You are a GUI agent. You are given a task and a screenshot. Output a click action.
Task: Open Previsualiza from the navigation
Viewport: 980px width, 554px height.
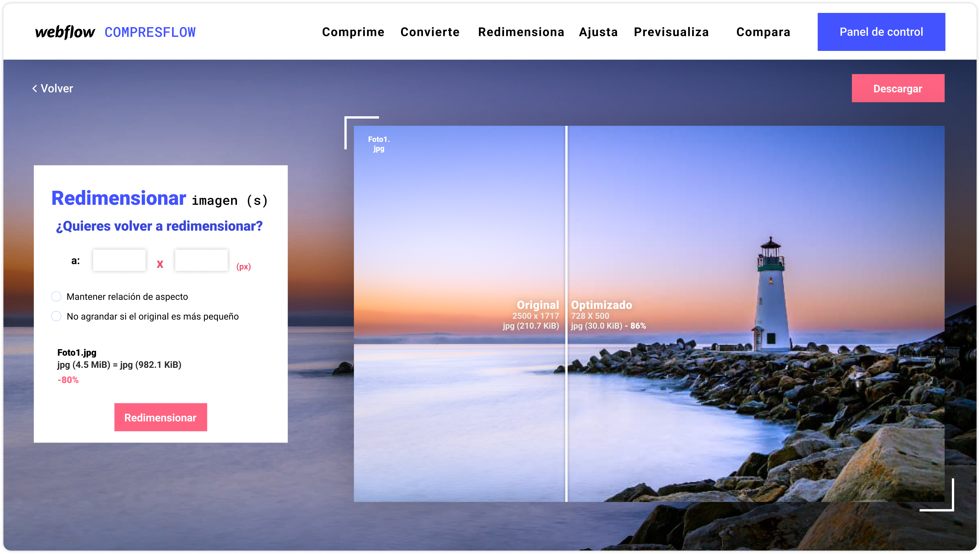(671, 32)
